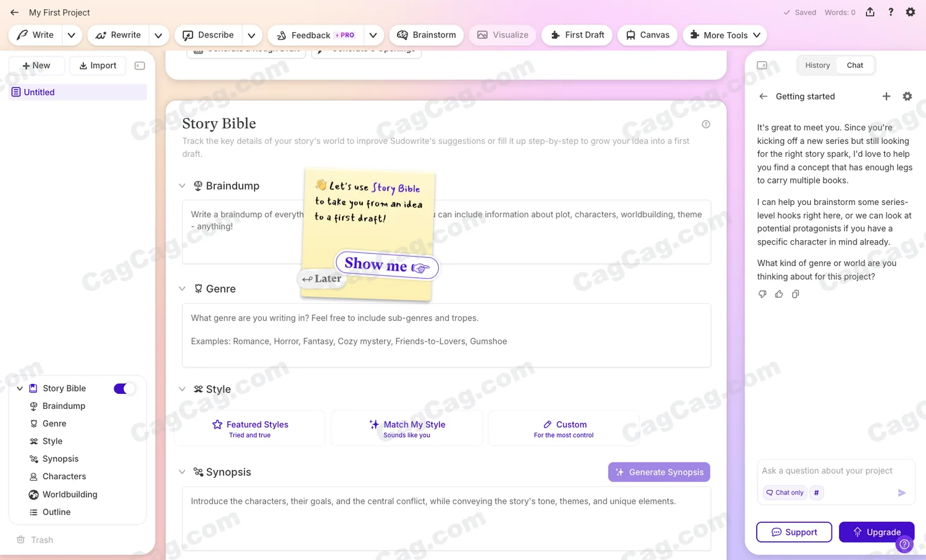926x560 pixels.
Task: Click the Story Bible info icon
Action: pyautogui.click(x=706, y=124)
